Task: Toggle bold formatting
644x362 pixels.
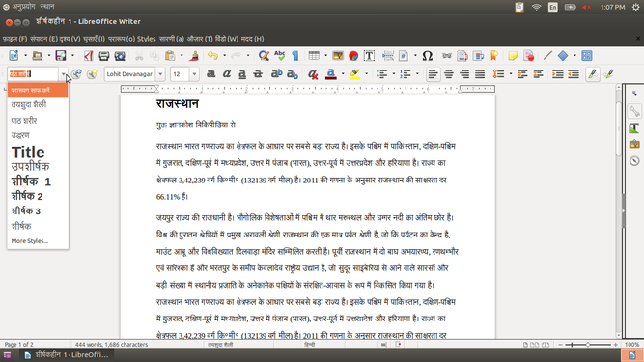Action: pos(211,74)
